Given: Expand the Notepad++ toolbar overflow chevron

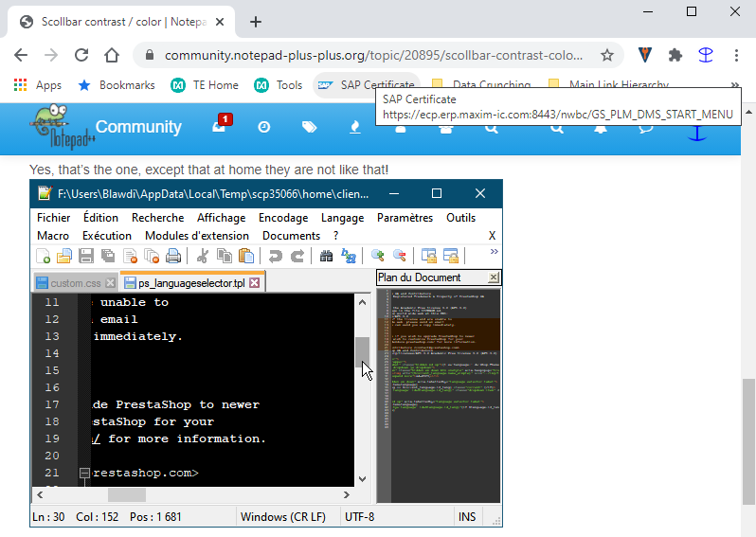Looking at the screenshot, I should [x=494, y=252].
